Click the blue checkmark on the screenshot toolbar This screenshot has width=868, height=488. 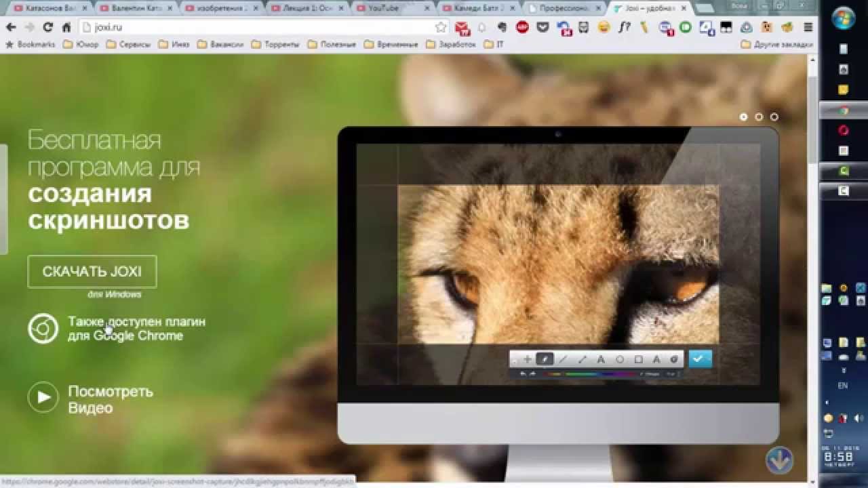[700, 359]
